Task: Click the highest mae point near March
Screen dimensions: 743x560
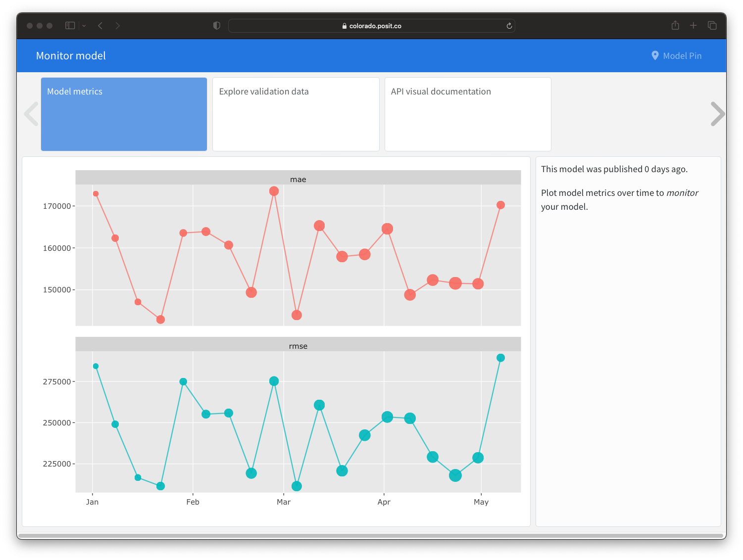Action: pos(274,191)
